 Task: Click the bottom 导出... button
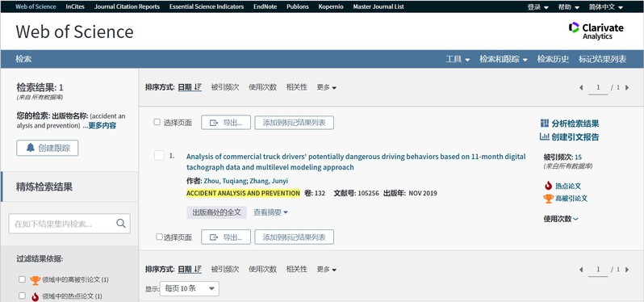(x=226, y=237)
